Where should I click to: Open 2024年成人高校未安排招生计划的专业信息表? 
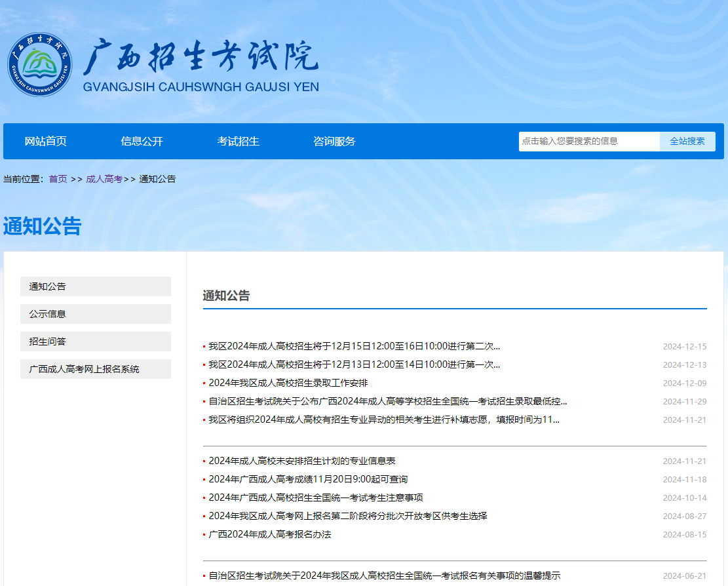[x=302, y=461]
